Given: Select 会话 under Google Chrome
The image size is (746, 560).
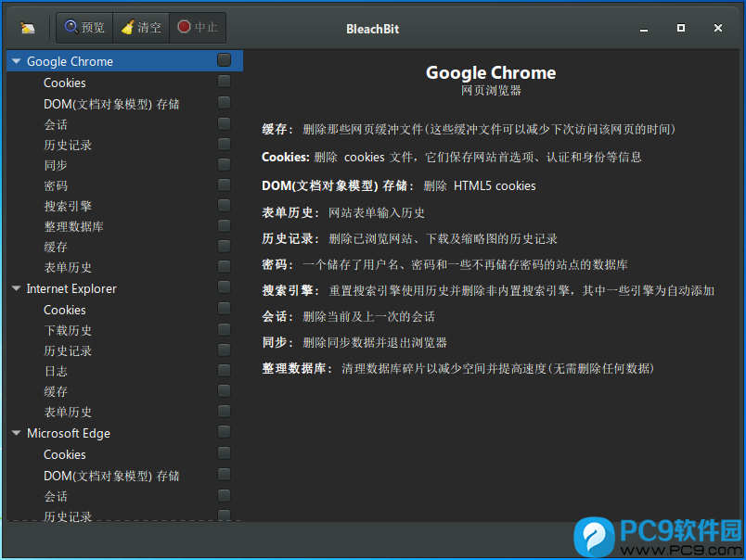Looking at the screenshot, I should tap(56, 124).
